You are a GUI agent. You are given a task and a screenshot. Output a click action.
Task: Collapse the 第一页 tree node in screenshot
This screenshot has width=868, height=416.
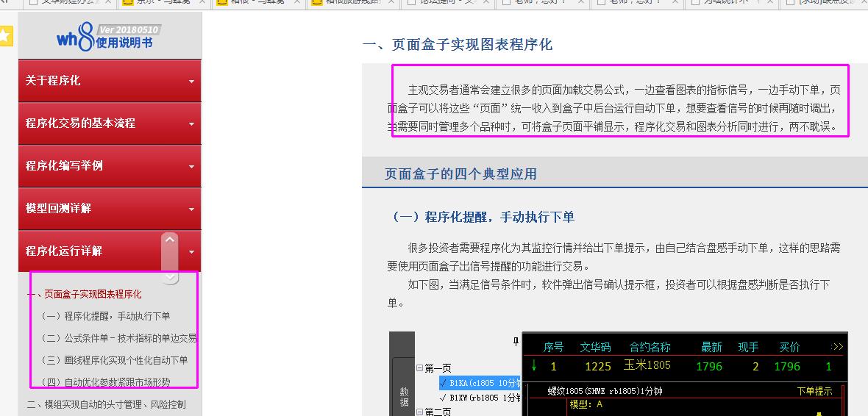click(x=419, y=368)
